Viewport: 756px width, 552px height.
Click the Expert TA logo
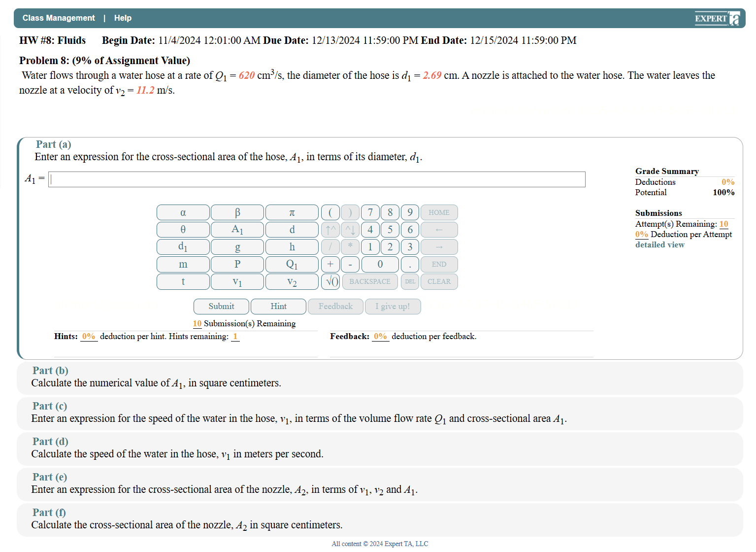(717, 18)
